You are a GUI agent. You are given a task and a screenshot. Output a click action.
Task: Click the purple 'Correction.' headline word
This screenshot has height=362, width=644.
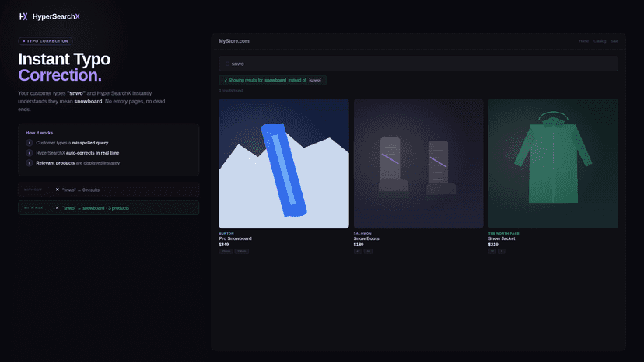tap(60, 75)
